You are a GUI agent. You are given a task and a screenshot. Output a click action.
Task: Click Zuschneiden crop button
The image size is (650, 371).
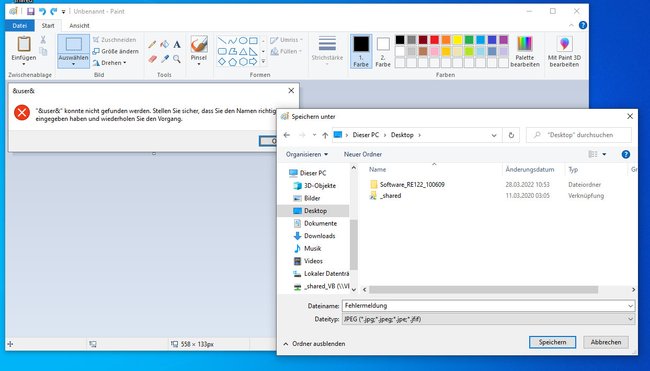(115, 40)
